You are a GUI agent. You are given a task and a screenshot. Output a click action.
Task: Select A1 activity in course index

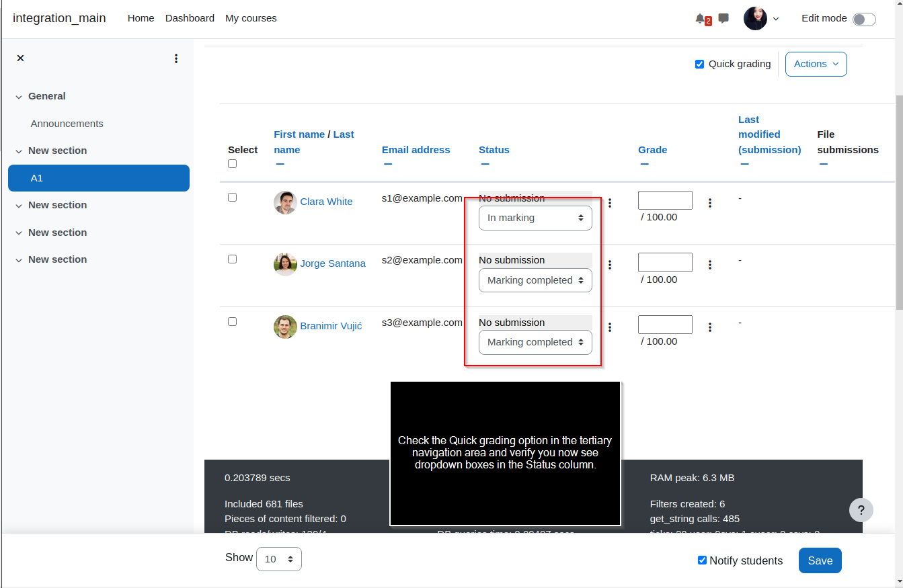(x=99, y=178)
